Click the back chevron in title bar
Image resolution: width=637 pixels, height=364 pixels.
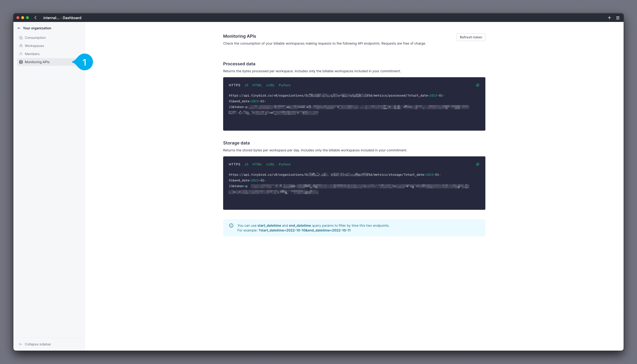point(36,18)
